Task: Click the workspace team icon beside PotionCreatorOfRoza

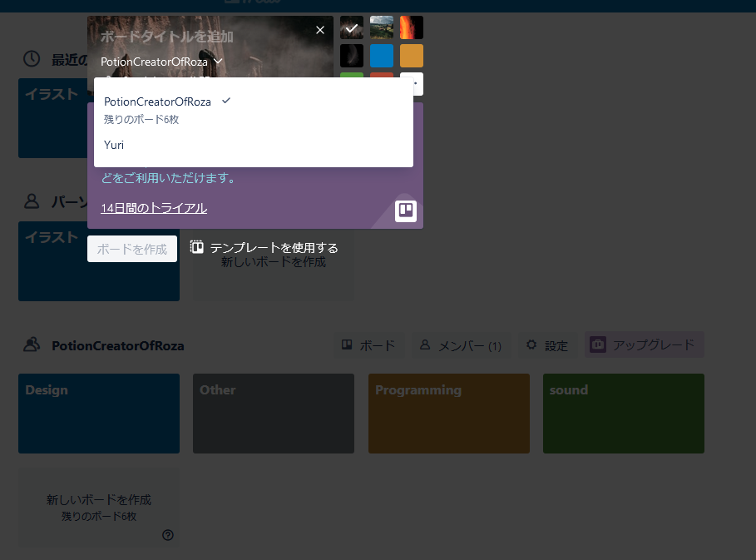Action: [32, 344]
